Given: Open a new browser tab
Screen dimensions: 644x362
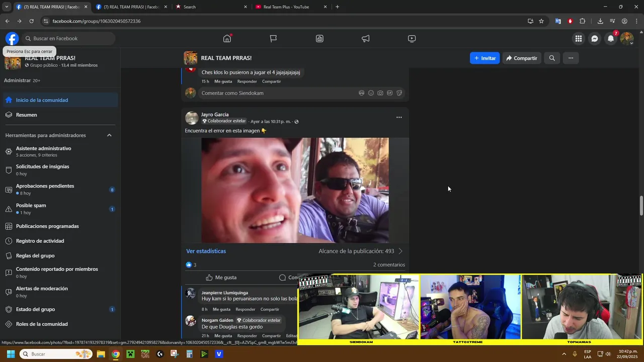Looking at the screenshot, I should point(337,7).
